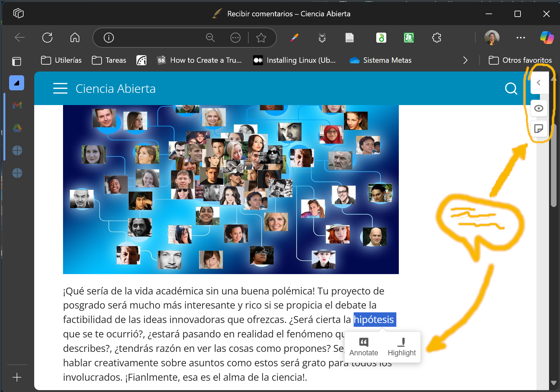
Task: Expand the Hypothesis sidebar chevron
Action: coord(539,83)
